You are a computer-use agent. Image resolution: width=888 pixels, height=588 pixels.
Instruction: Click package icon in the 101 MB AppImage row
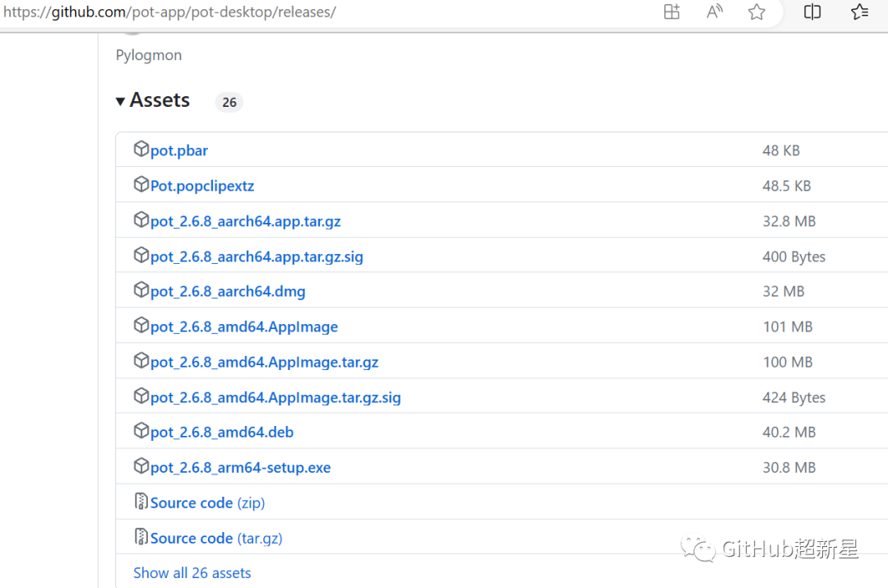141,325
